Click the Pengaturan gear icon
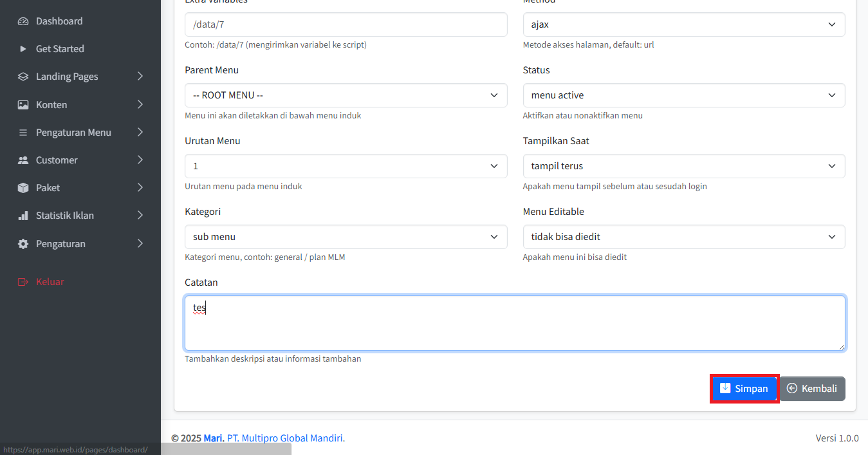 23,244
